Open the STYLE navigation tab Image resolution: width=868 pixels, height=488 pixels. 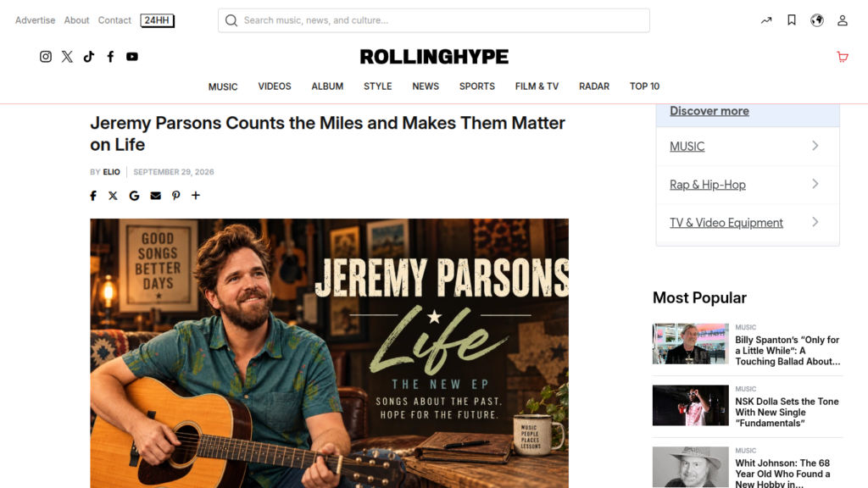coord(377,86)
